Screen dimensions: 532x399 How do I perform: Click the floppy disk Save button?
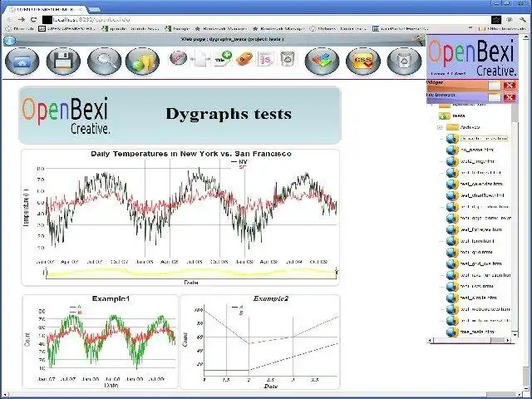(63, 62)
